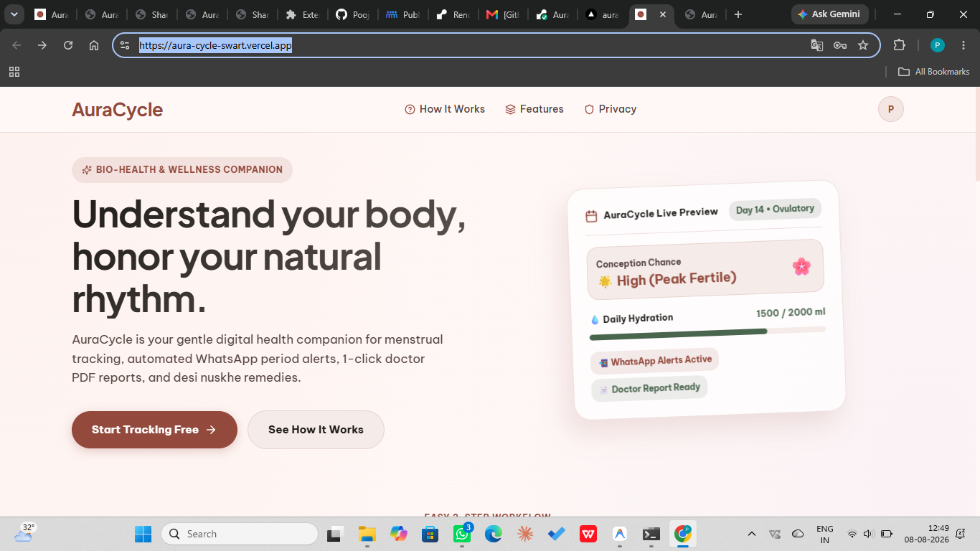Open WhatsApp from the taskbar

(462, 534)
